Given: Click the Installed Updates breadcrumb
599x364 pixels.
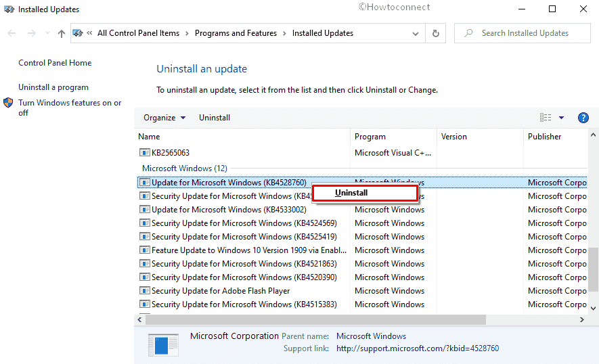Looking at the screenshot, I should 322,33.
